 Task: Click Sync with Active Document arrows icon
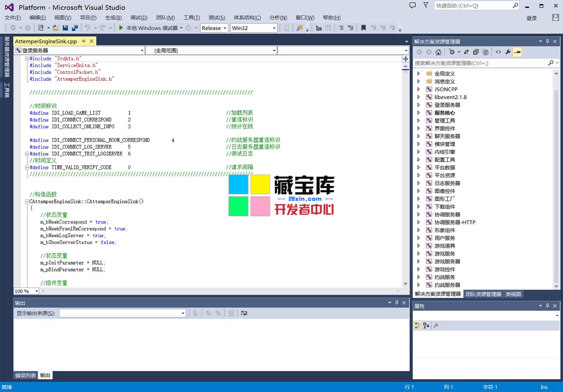click(x=466, y=52)
